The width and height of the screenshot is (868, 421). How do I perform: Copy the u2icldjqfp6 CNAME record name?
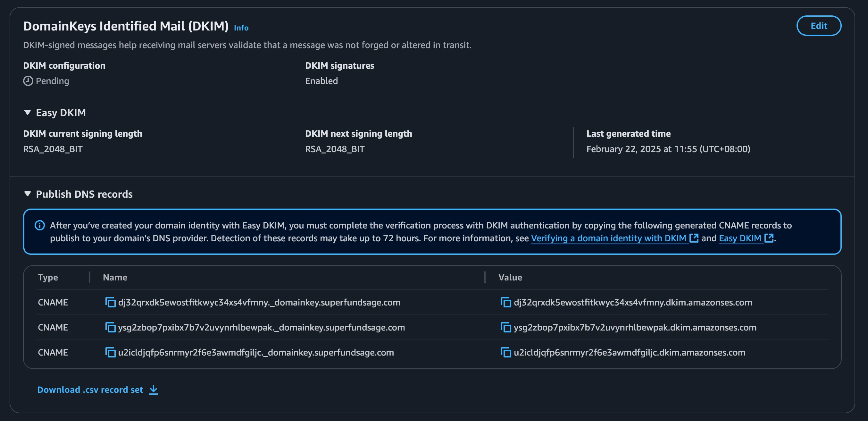click(x=110, y=352)
